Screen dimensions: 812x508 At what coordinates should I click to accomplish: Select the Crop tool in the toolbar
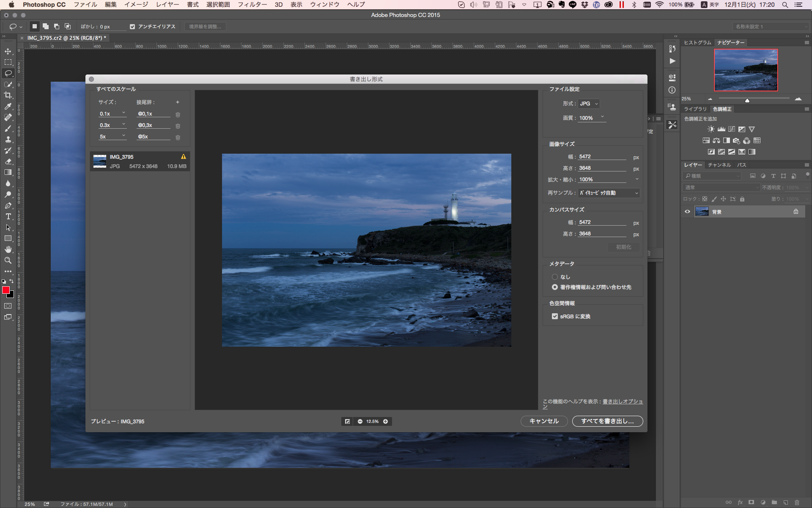[8, 95]
